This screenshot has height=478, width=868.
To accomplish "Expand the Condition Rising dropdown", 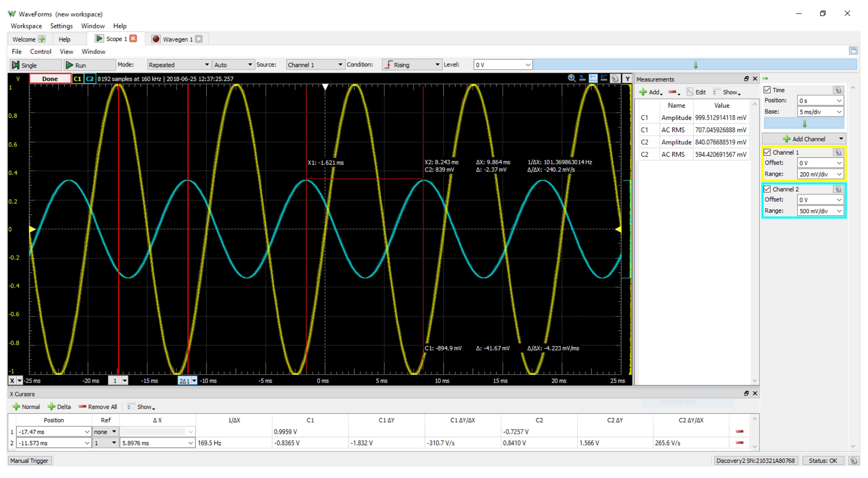I will [x=411, y=65].
